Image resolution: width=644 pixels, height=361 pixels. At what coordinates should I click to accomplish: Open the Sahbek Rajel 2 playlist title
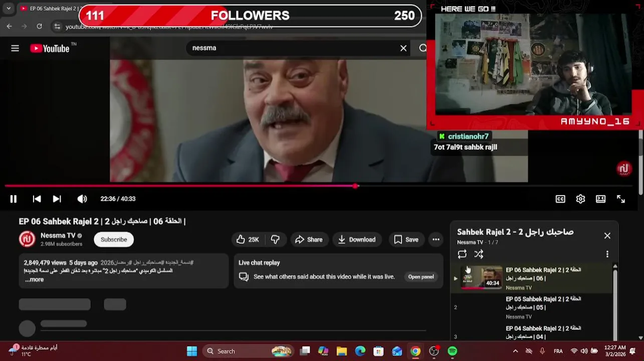515,232
